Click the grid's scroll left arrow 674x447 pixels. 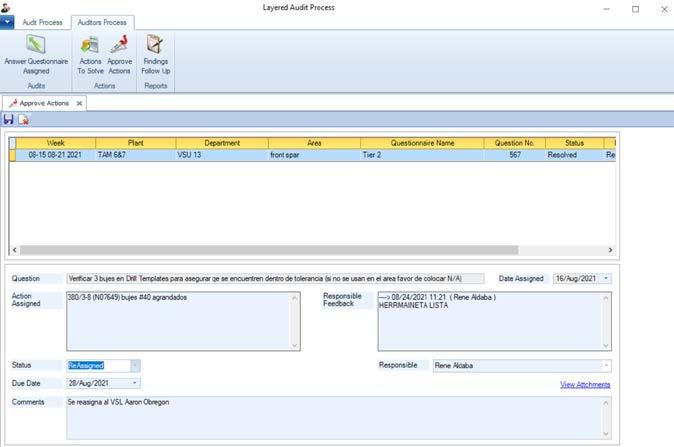[x=15, y=250]
